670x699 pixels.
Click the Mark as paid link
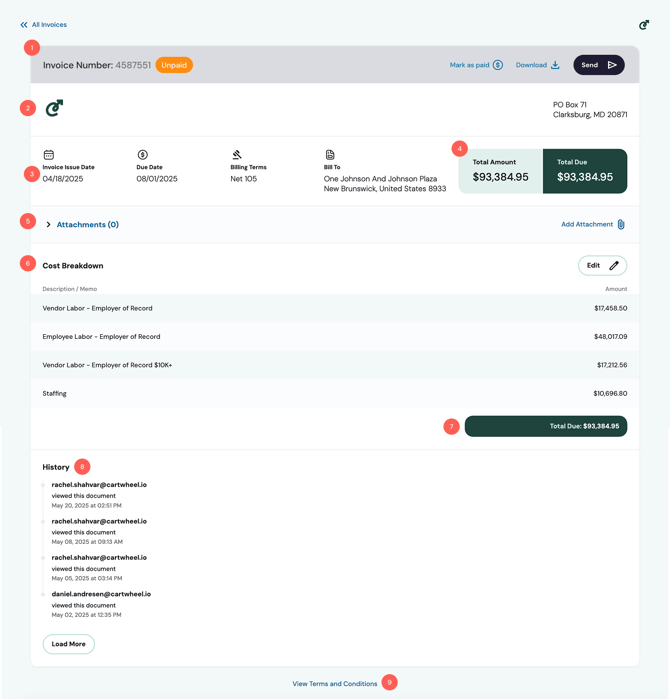point(469,65)
